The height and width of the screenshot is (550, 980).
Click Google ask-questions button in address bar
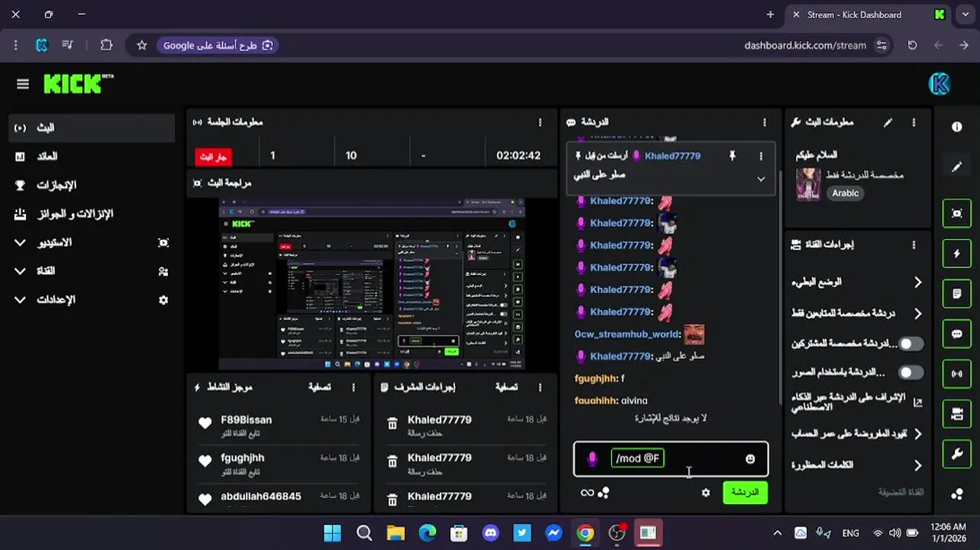(218, 45)
